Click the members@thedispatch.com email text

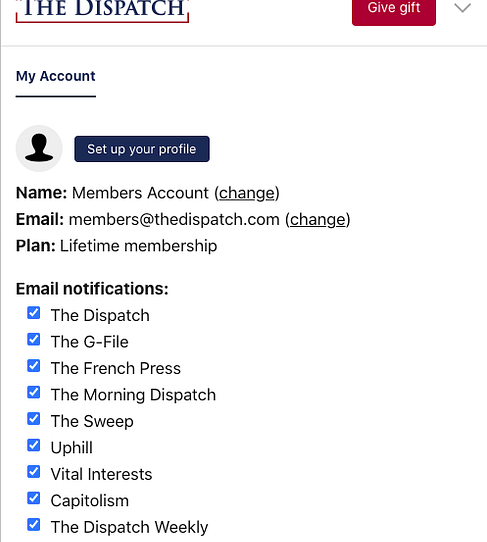point(174,219)
